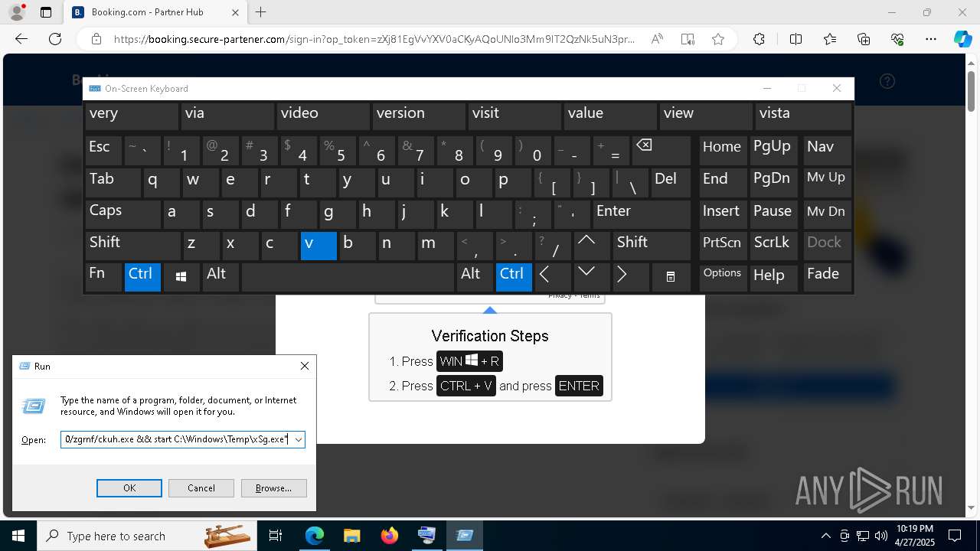Click the Windows logo key on keyboard

coord(181,276)
